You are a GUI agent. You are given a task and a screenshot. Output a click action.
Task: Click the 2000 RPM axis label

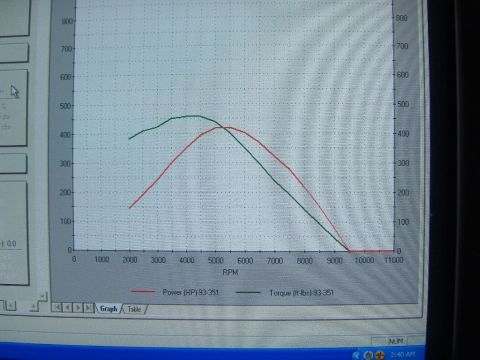(x=130, y=260)
